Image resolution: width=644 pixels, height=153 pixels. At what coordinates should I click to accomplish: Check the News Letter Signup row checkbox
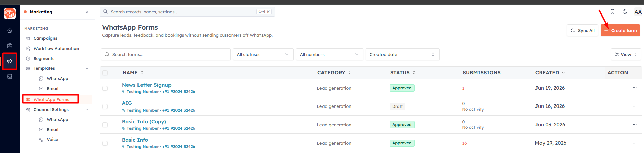105,88
